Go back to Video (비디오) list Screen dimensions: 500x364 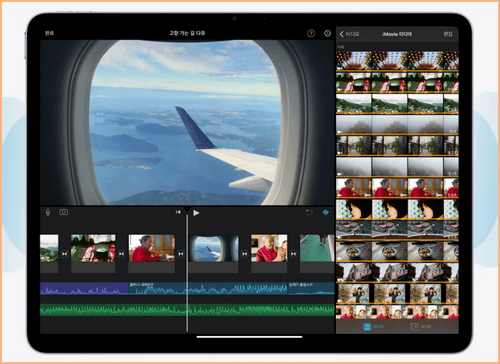point(349,34)
